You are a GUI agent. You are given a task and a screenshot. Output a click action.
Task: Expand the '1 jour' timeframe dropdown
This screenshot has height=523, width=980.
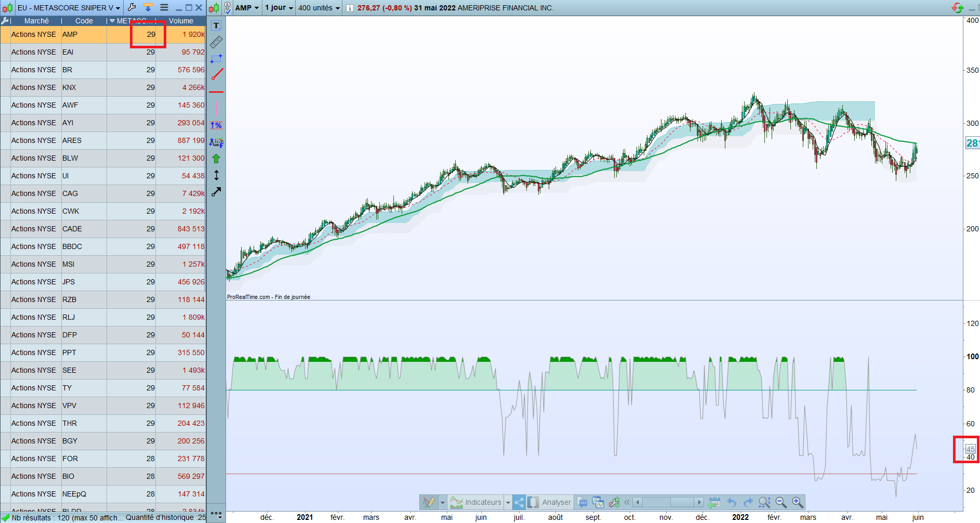coord(279,8)
